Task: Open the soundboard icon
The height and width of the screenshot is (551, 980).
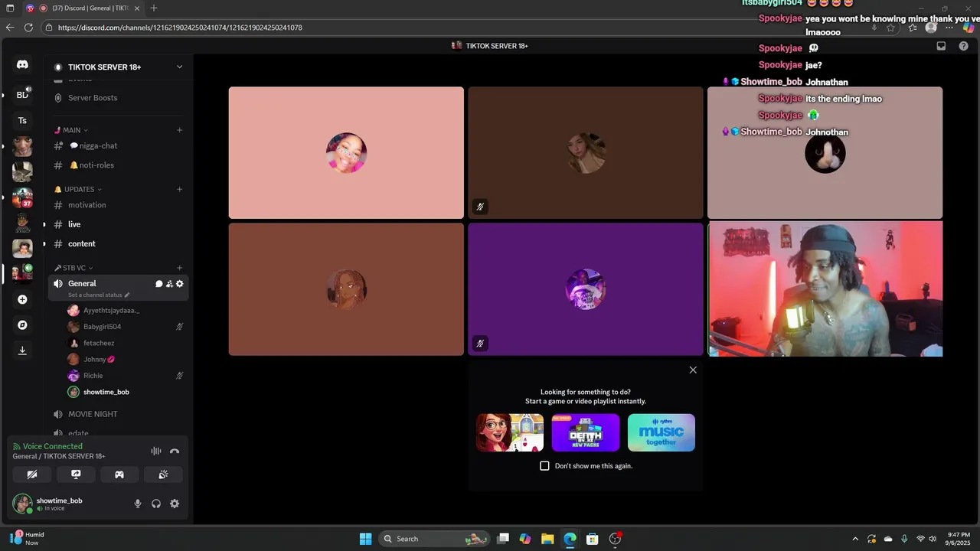Action: pyautogui.click(x=163, y=474)
